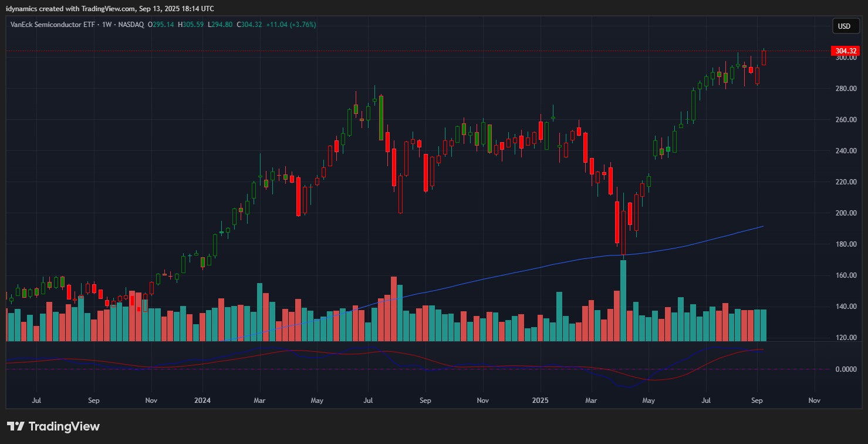The image size is (868, 444).
Task: Click the 120.00 price axis label
Action: pos(846,338)
